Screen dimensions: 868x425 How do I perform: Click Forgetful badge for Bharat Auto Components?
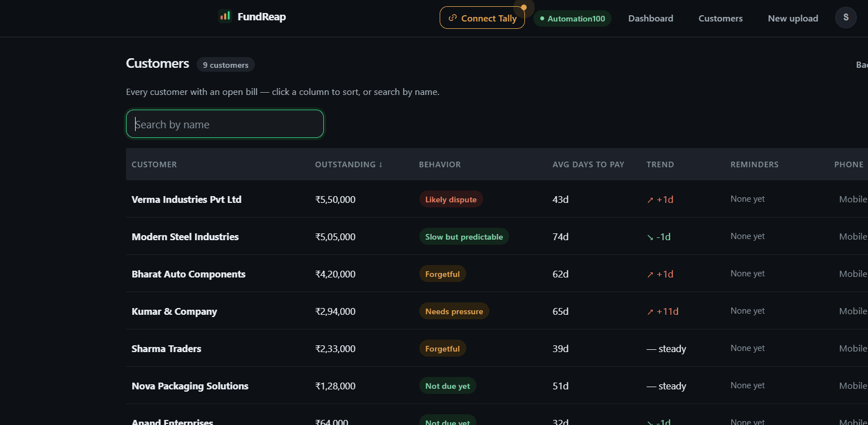442,274
